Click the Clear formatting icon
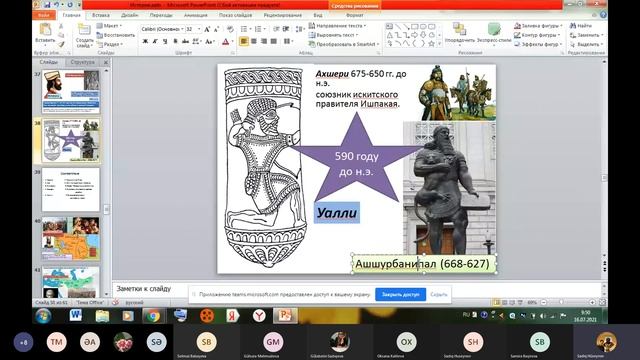The width and height of the screenshot is (640, 360). [x=230, y=29]
